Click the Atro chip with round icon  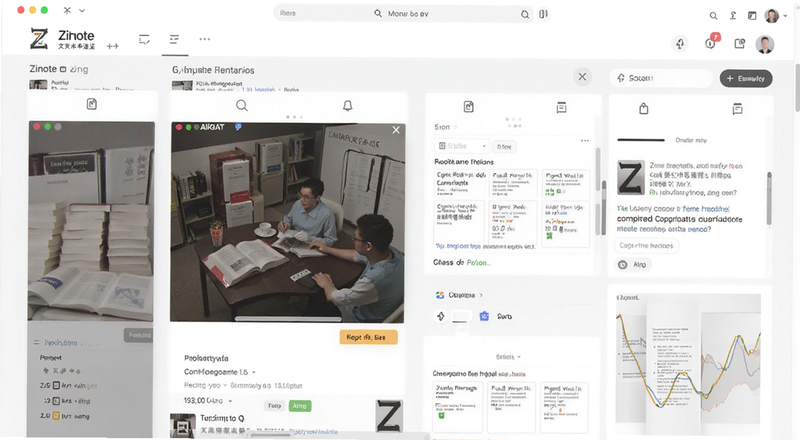click(x=633, y=264)
